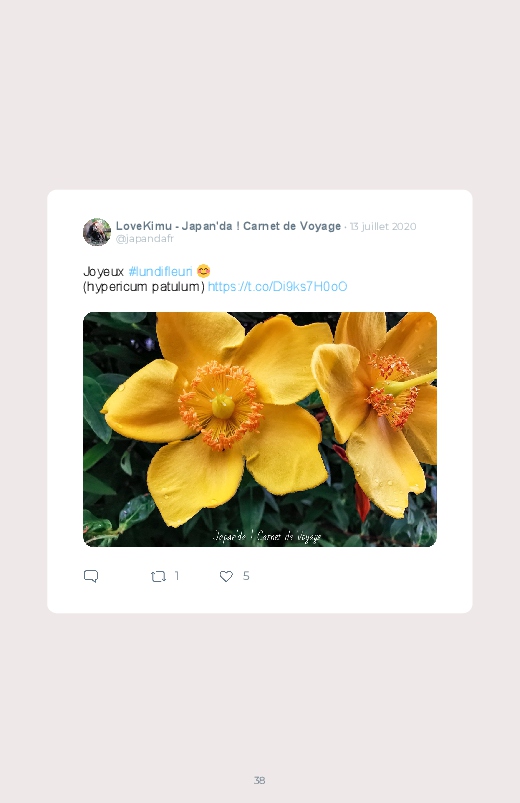The height and width of the screenshot is (803, 520).
Task: Open the LoveKimu profile avatar
Action: (97, 232)
